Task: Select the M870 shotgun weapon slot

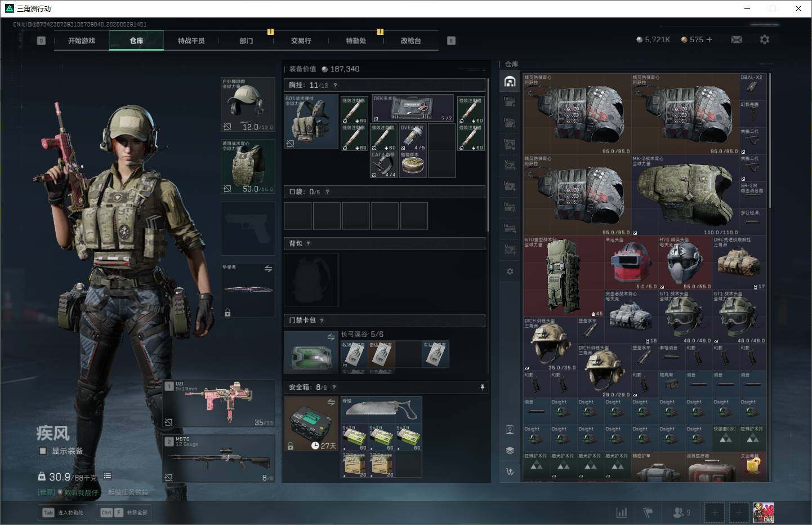Action: pyautogui.click(x=218, y=459)
